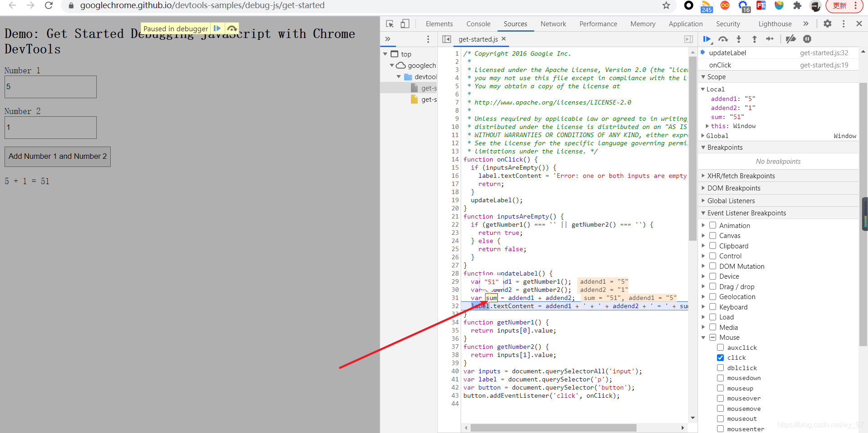Open the Performance tab
The image size is (868, 433).
(598, 24)
